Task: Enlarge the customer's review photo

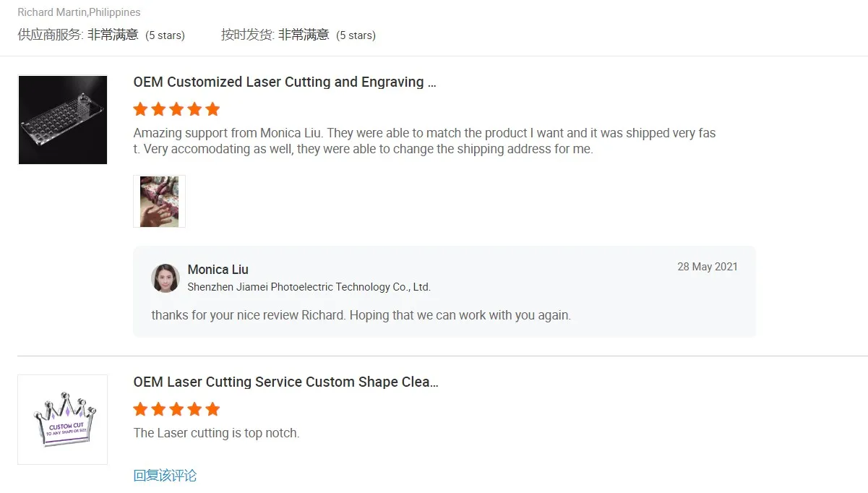Action: 159,202
